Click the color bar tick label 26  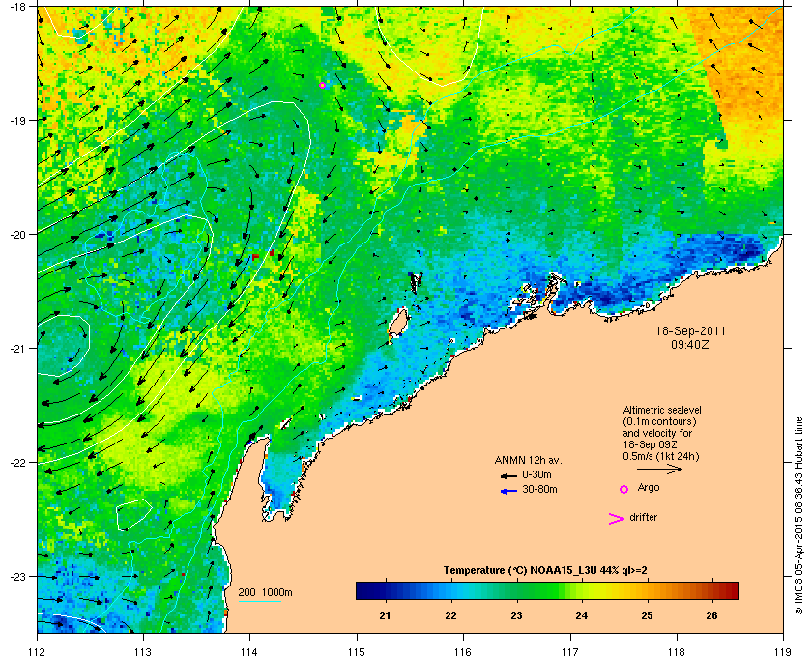[712, 615]
